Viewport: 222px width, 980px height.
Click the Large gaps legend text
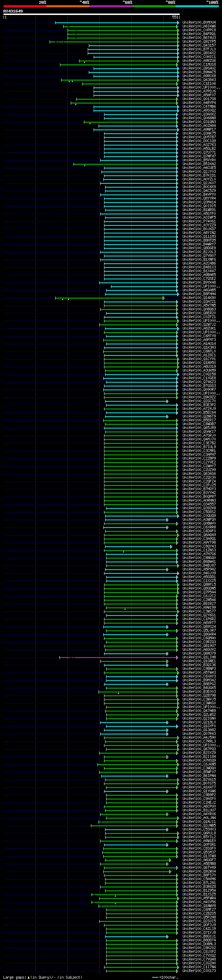[43, 977]
